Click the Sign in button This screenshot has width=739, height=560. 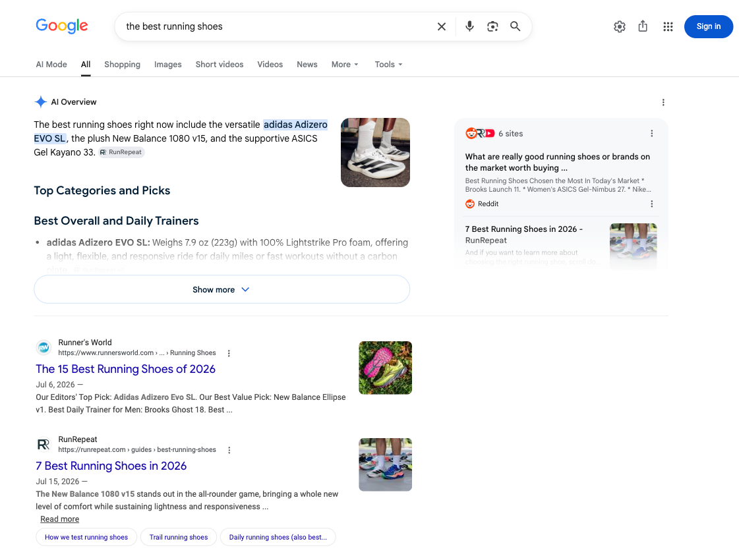(709, 26)
